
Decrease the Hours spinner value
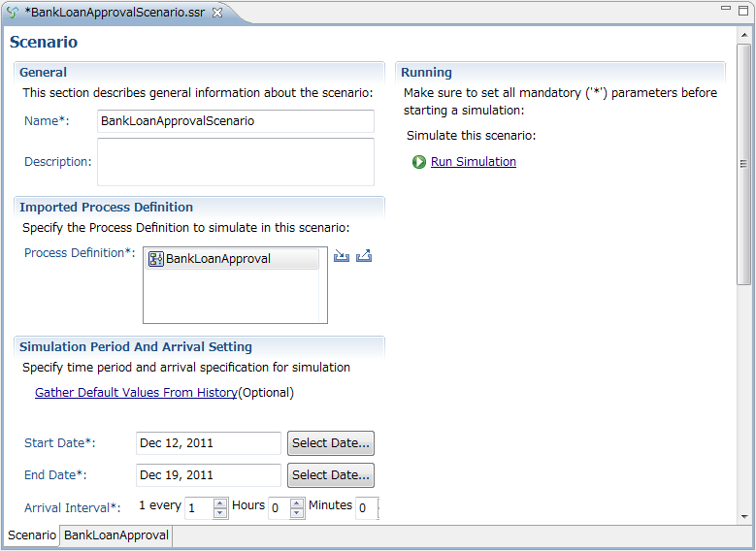pos(297,513)
